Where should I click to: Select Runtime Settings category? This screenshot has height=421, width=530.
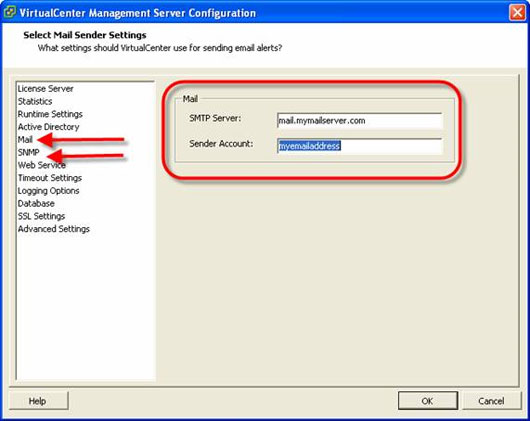[50, 114]
